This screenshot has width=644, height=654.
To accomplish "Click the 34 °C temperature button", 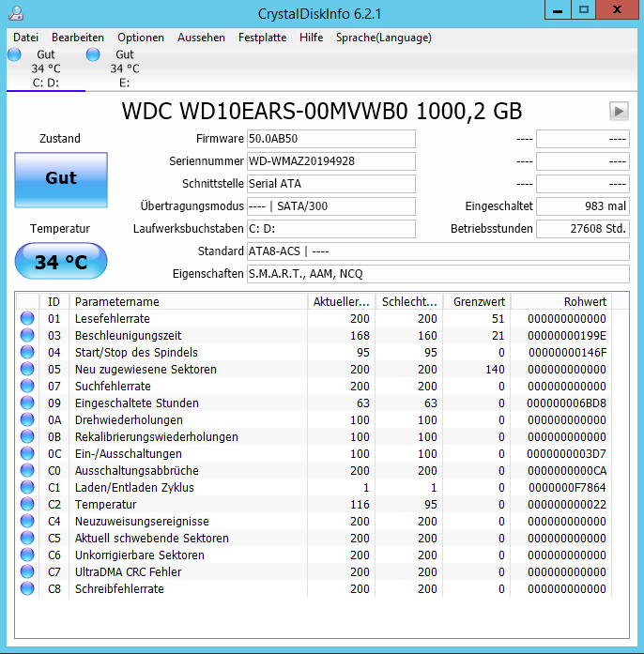I will pyautogui.click(x=61, y=262).
